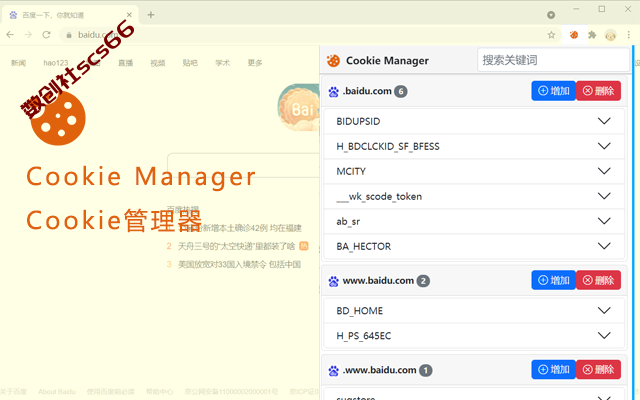
Task: Click the Chrome profile avatar
Action: [x=611, y=36]
